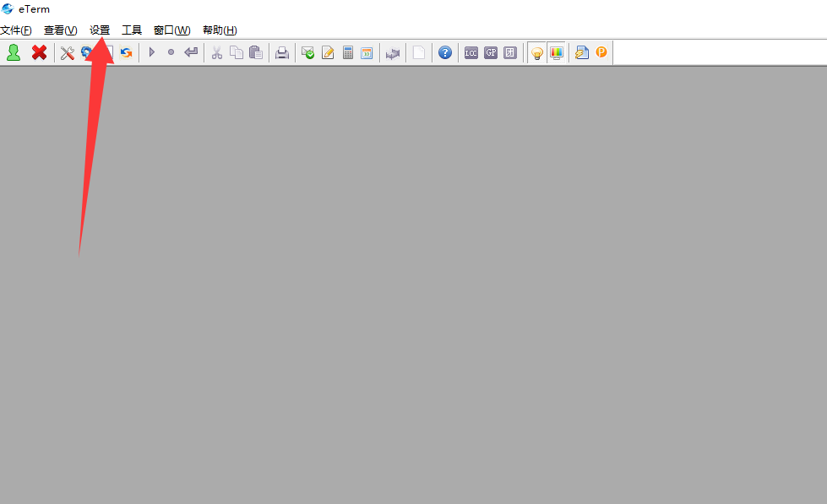Click the return enter arrow icon
The image size is (827, 504).
191,53
